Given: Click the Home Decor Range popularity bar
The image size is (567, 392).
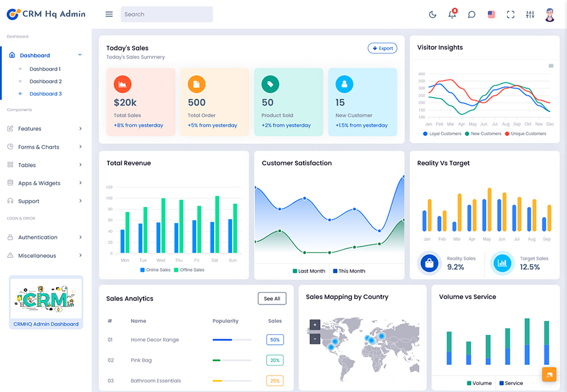Looking at the screenshot, I should [x=232, y=340].
